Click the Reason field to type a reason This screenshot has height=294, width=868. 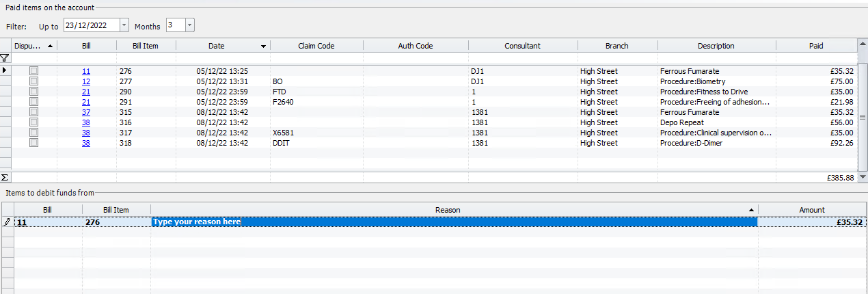click(x=454, y=222)
